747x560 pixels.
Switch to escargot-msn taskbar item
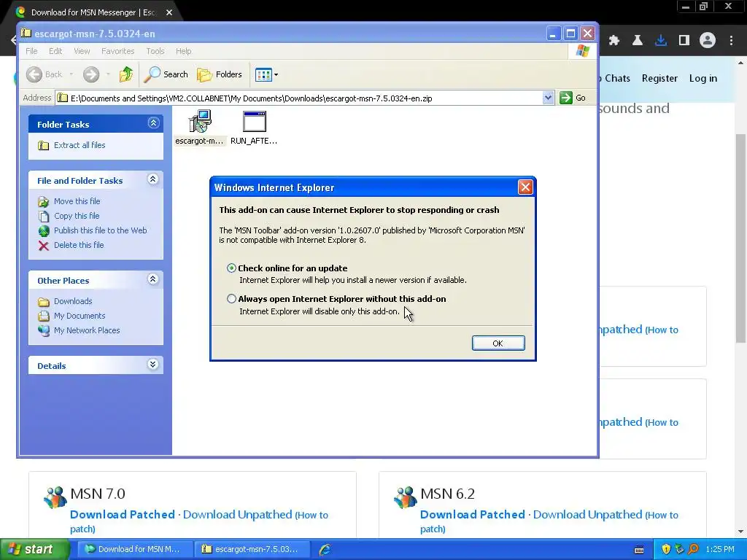(252, 550)
